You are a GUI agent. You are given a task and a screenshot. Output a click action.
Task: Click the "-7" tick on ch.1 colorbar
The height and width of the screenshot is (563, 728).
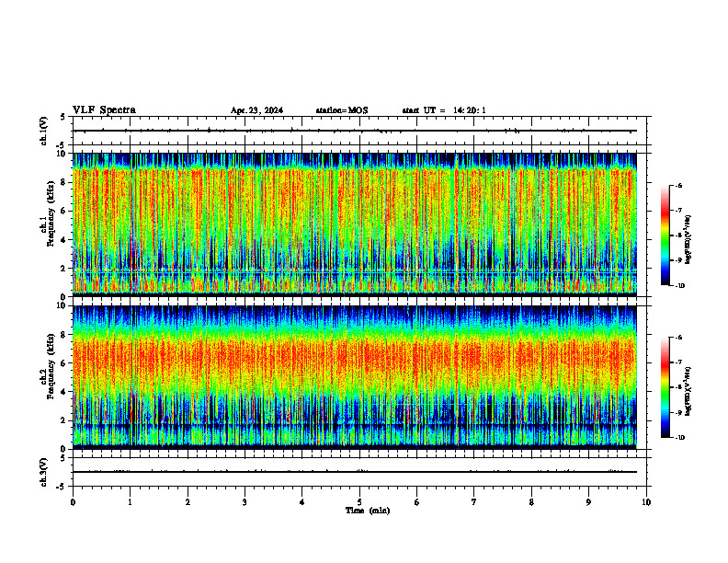pyautogui.click(x=678, y=211)
